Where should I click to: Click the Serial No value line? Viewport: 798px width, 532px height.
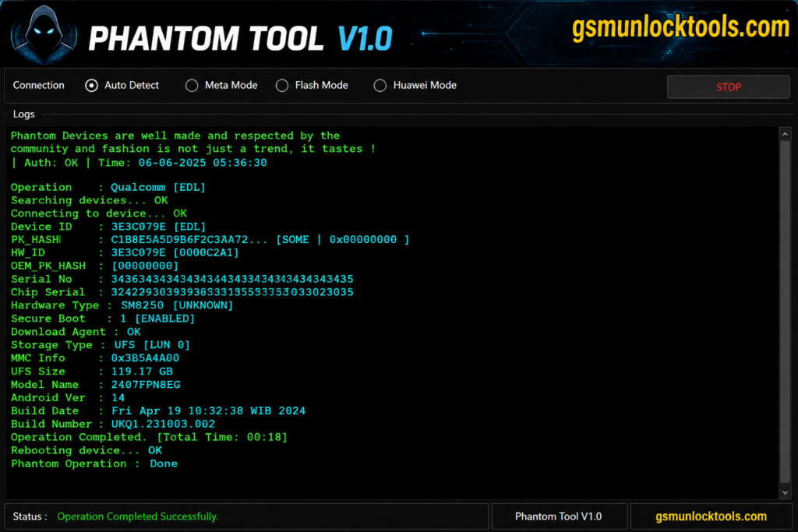[x=182, y=279]
